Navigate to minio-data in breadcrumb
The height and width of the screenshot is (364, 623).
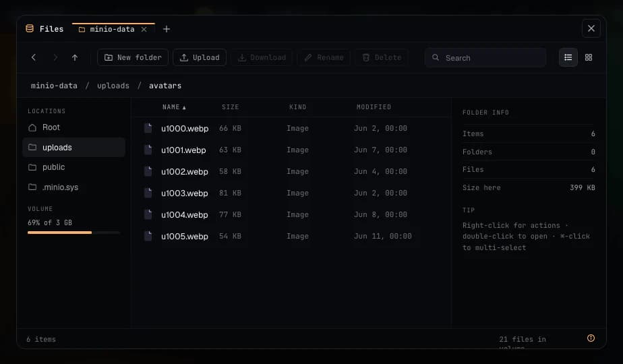pos(54,86)
